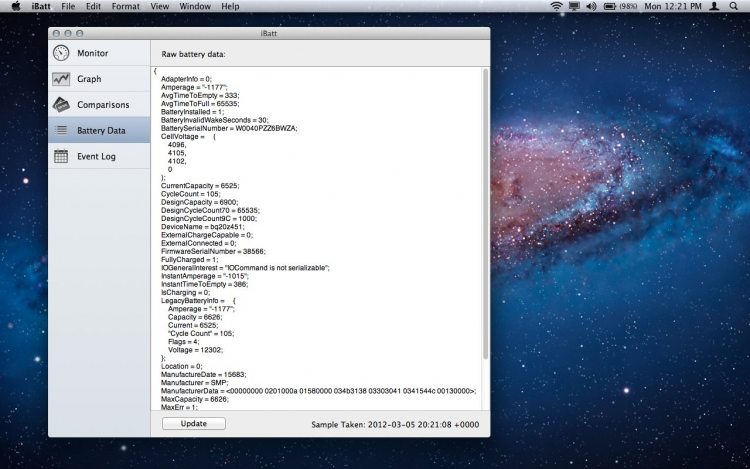
Task: Open the Edit menu
Action: pos(93,6)
